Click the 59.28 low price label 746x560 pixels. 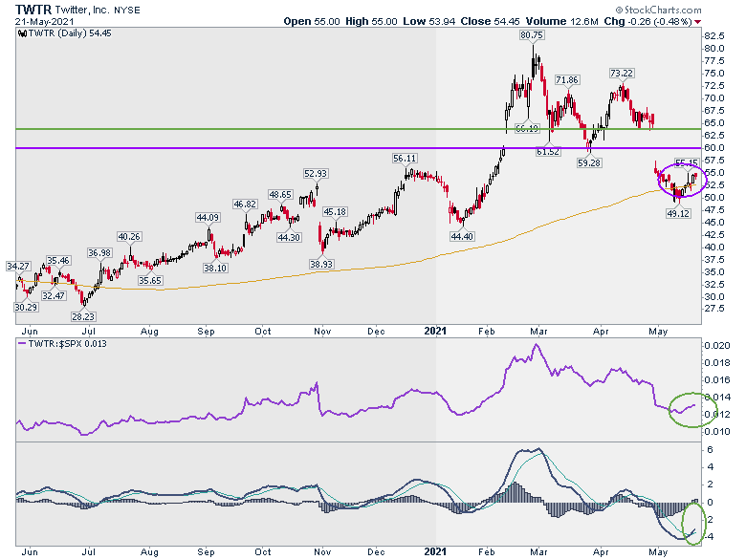pyautogui.click(x=589, y=163)
